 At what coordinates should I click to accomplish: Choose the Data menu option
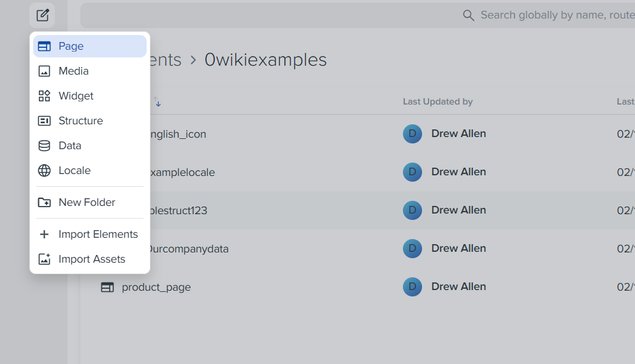pyautogui.click(x=90, y=146)
